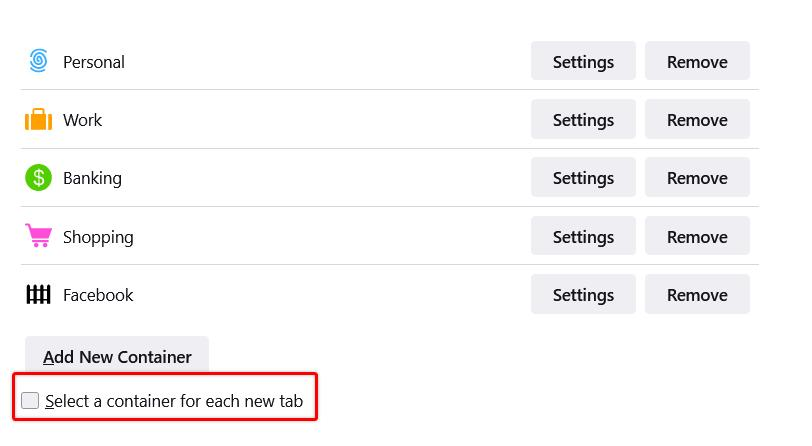
Task: Click the pink Shopping cart icon
Action: click(x=38, y=236)
